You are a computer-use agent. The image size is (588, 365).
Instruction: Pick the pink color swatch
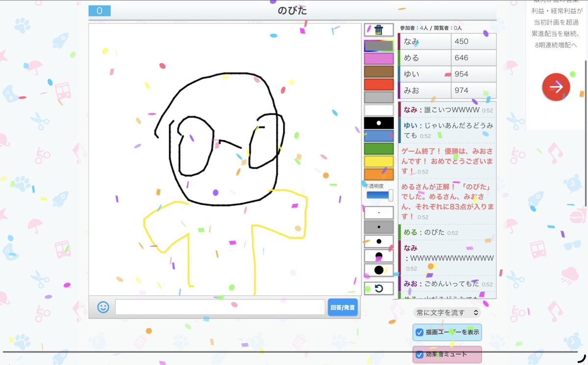tap(379, 58)
